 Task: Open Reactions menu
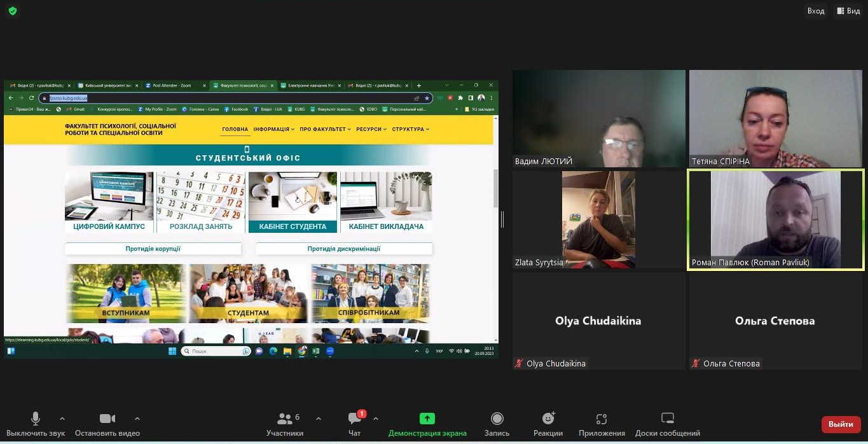pos(548,424)
